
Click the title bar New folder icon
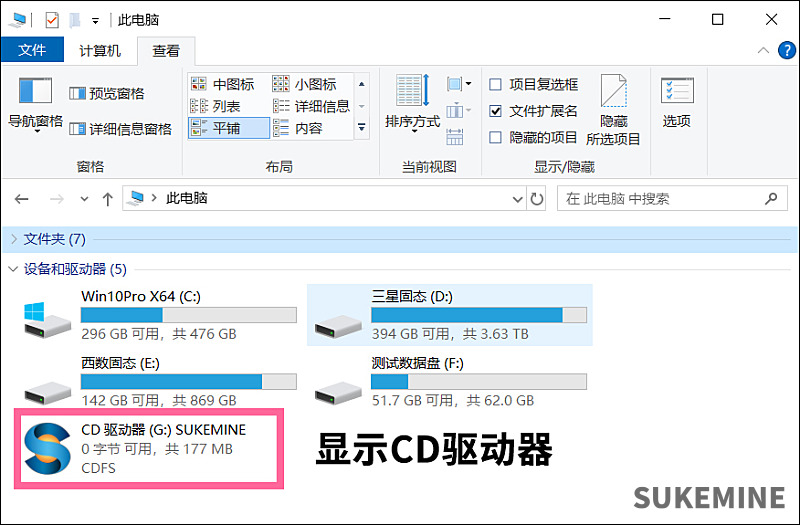click(x=75, y=20)
